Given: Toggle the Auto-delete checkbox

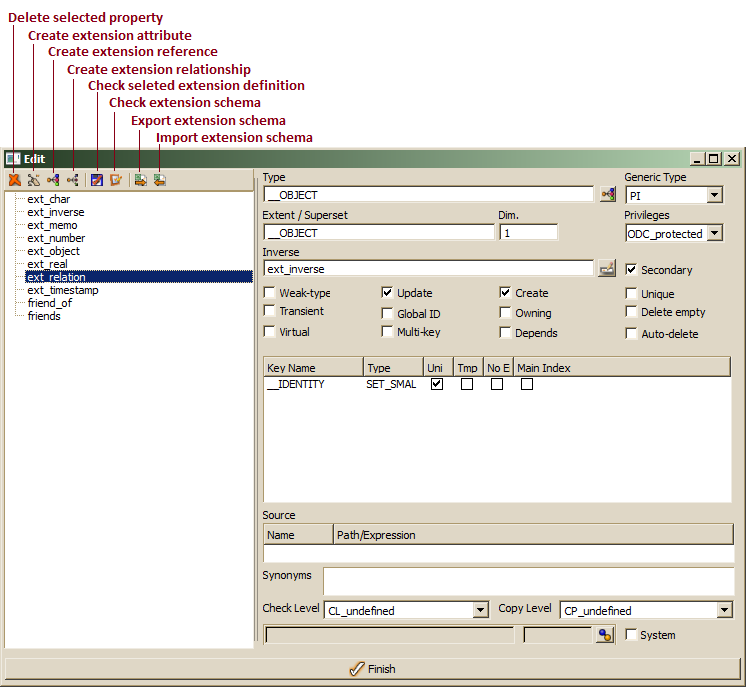Looking at the screenshot, I should [x=631, y=334].
